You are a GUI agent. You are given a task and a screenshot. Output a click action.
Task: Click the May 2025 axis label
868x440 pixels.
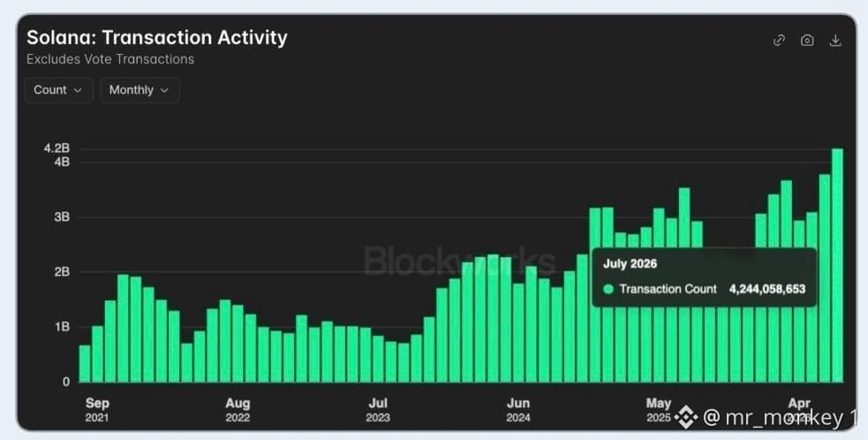tap(658, 410)
